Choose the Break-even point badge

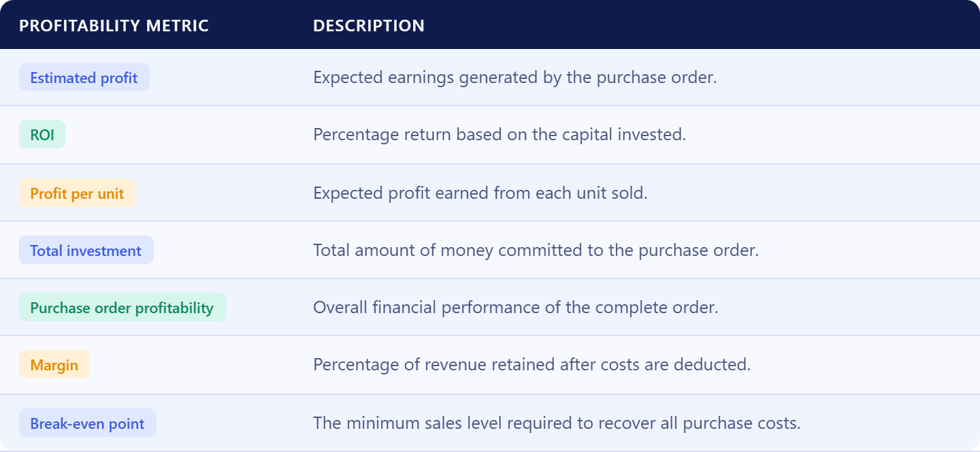88,423
